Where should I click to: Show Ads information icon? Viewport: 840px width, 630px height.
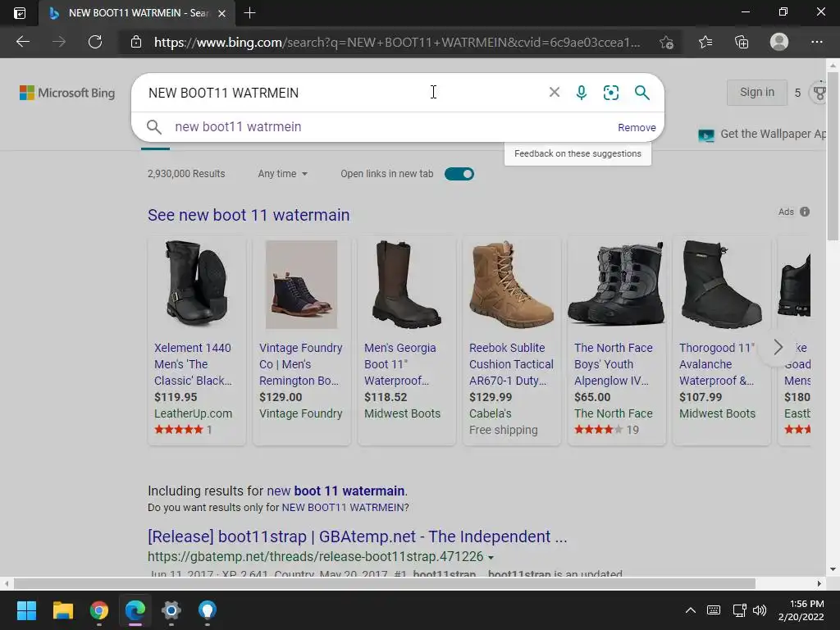805,212
